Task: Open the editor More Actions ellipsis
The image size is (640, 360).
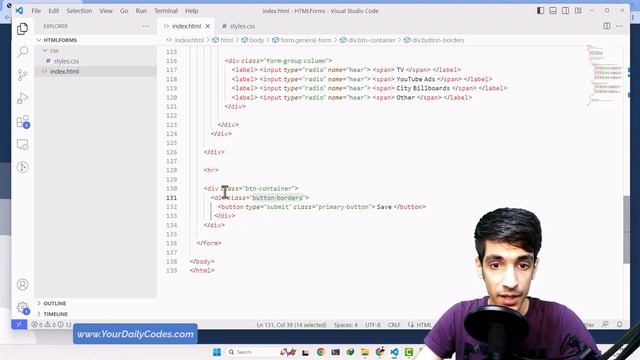Action: tap(620, 26)
